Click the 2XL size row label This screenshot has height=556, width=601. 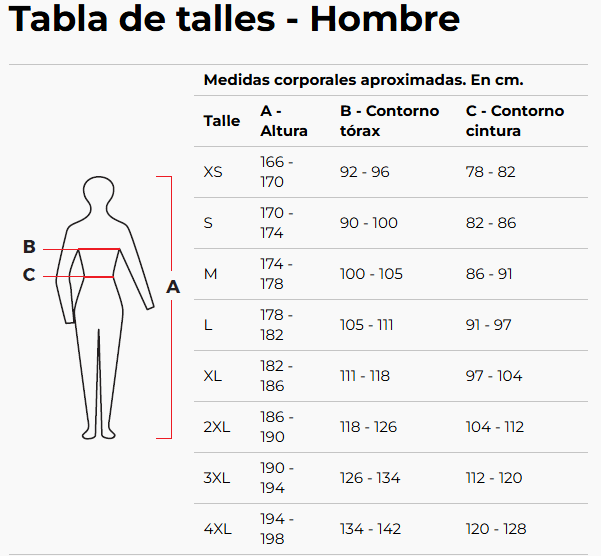(217, 427)
